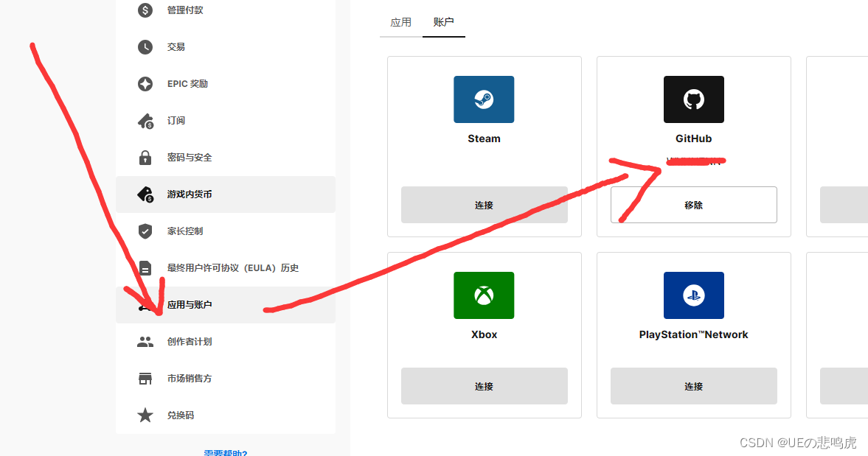The width and height of the screenshot is (868, 456).
Task: Click the document icon beside EULA 历史
Action: tap(145, 268)
